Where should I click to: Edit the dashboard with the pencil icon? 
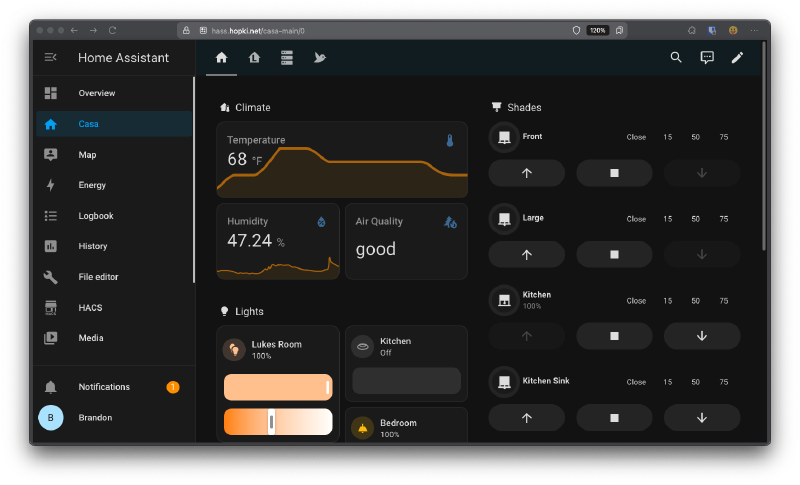737,58
